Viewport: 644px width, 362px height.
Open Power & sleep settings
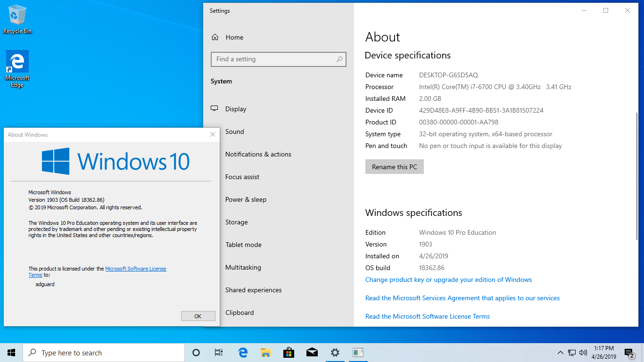[x=279, y=199]
